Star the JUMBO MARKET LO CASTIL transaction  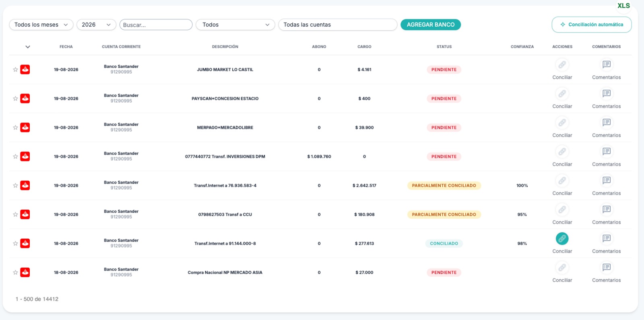[x=15, y=70]
